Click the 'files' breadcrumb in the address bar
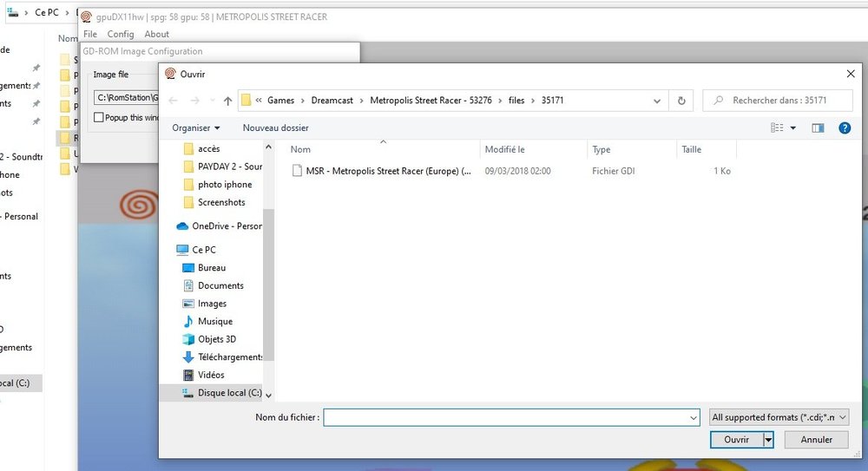This screenshot has height=471, width=868. tap(516, 100)
